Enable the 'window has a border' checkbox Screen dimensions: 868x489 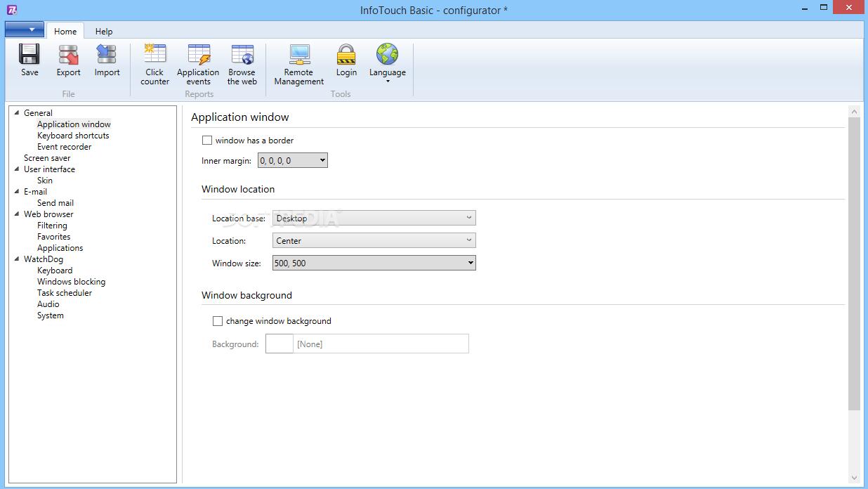tap(207, 140)
